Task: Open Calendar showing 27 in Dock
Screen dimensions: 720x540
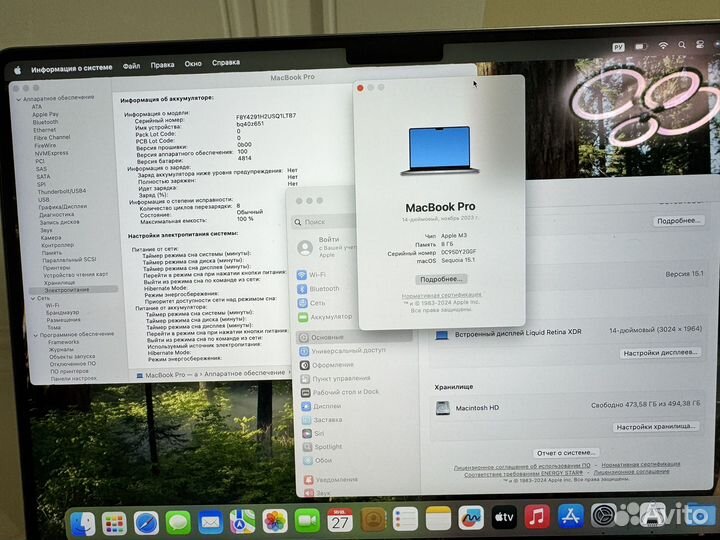Action: [340, 520]
